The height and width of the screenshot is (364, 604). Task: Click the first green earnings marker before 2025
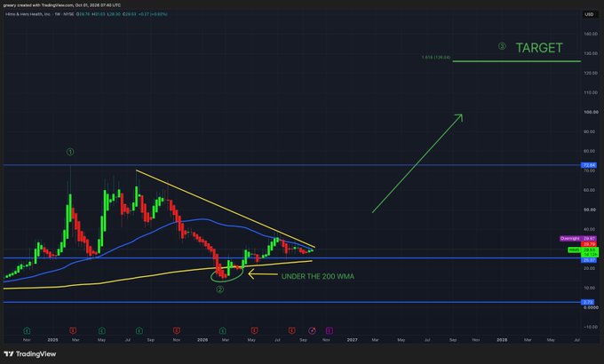pos(27,330)
